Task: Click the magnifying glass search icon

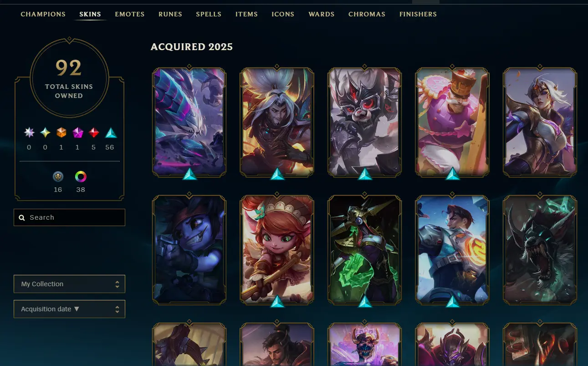Action: (x=21, y=218)
